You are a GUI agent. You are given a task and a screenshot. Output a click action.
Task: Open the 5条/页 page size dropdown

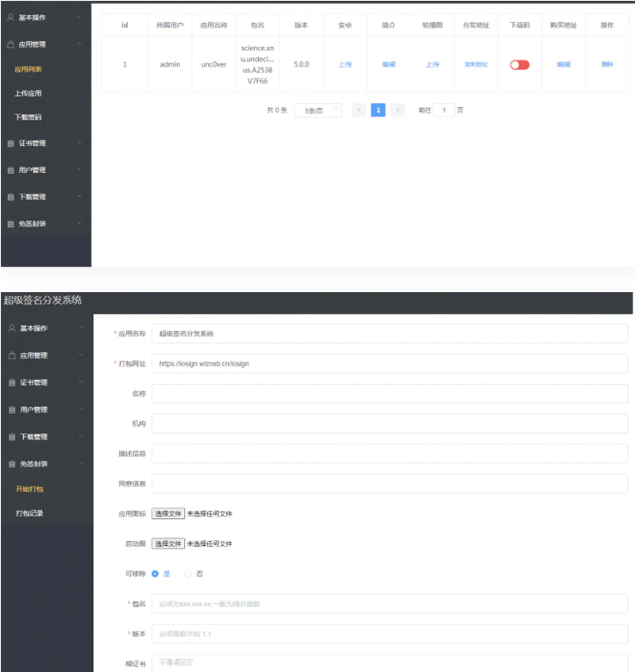point(317,109)
